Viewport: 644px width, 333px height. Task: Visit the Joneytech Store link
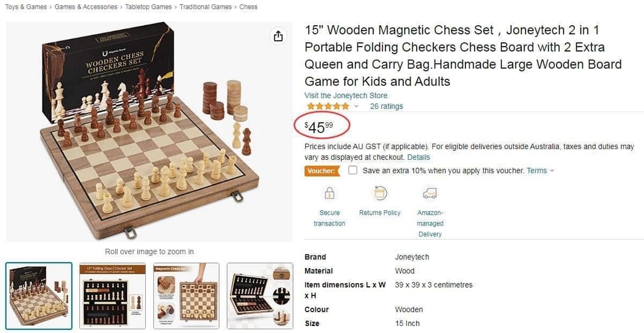[x=346, y=96]
